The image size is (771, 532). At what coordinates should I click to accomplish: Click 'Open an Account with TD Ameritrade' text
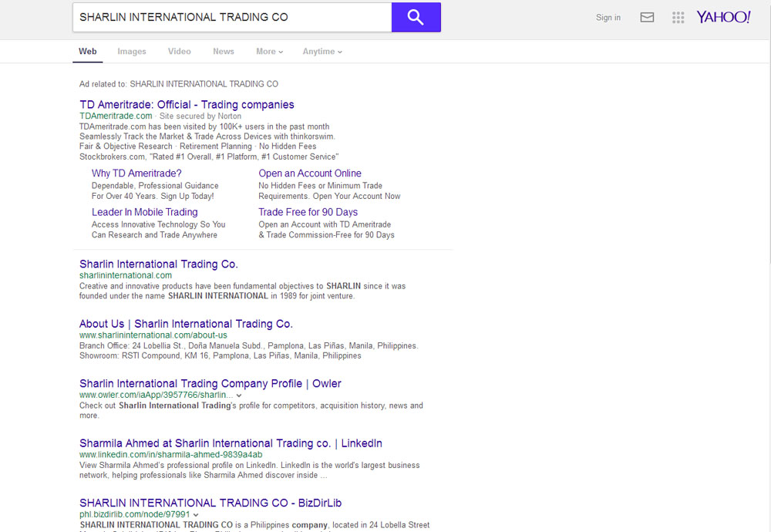coord(325,224)
